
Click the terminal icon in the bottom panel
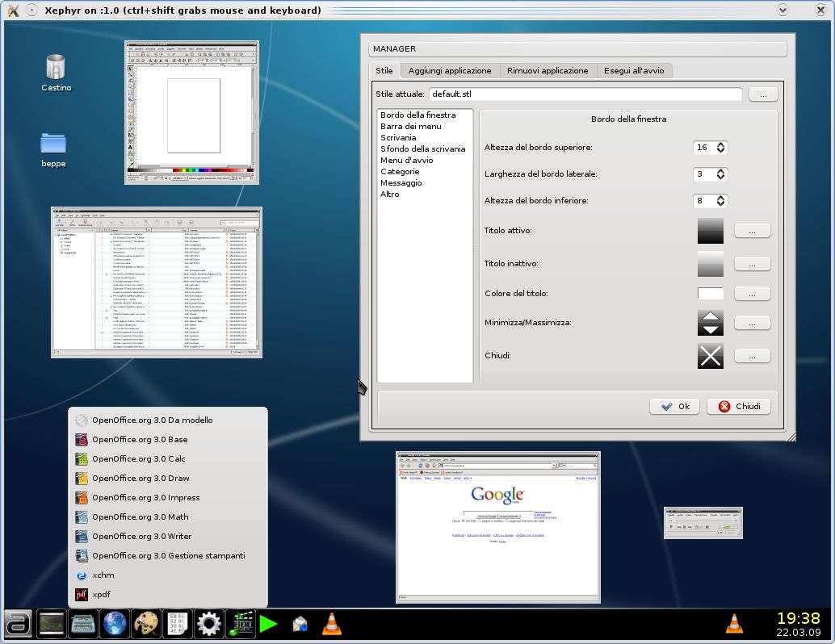pyautogui.click(x=51, y=623)
